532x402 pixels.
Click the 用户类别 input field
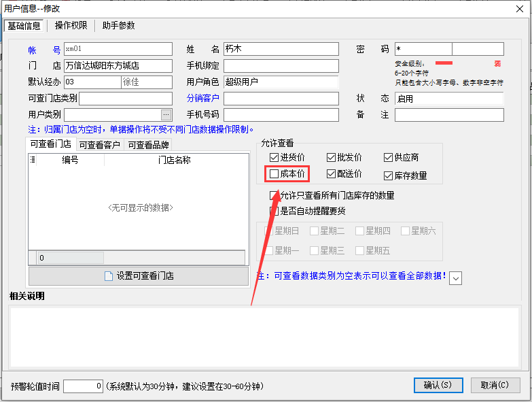pyautogui.click(x=112, y=115)
